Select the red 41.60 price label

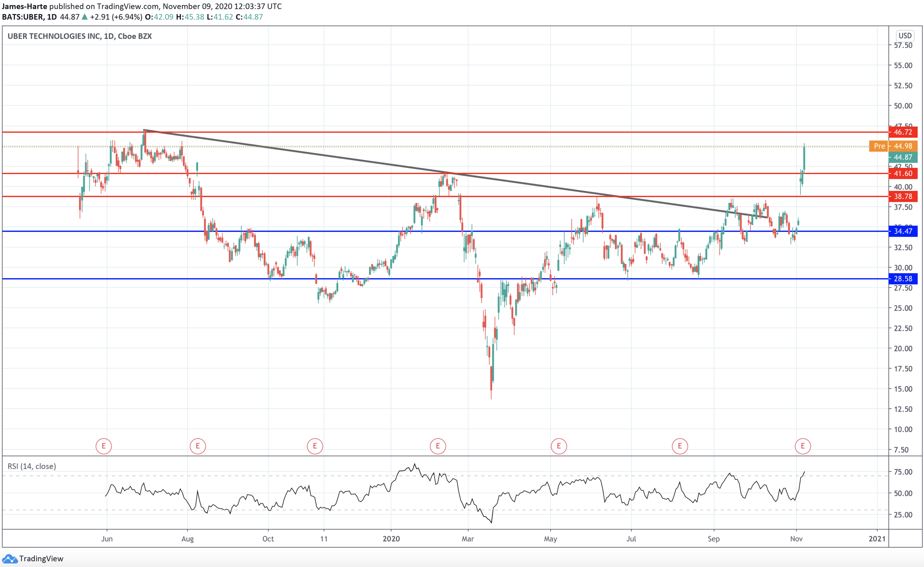tap(903, 173)
